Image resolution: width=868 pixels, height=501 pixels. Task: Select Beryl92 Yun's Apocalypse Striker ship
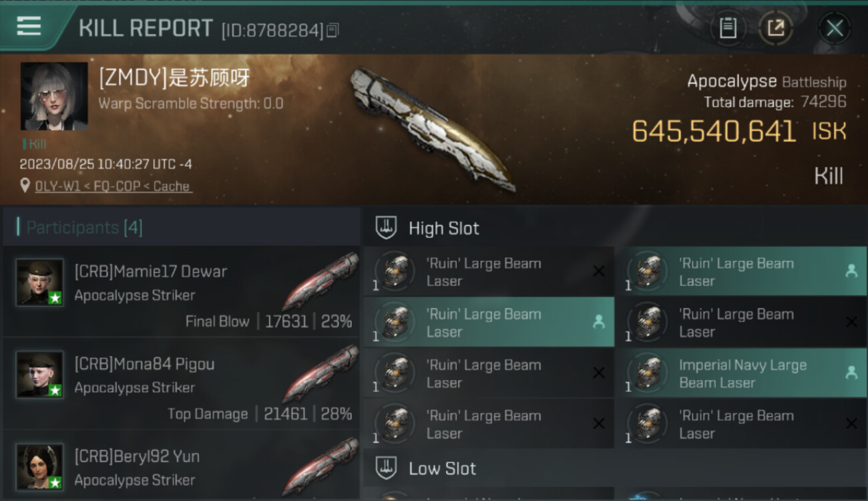tap(320, 466)
